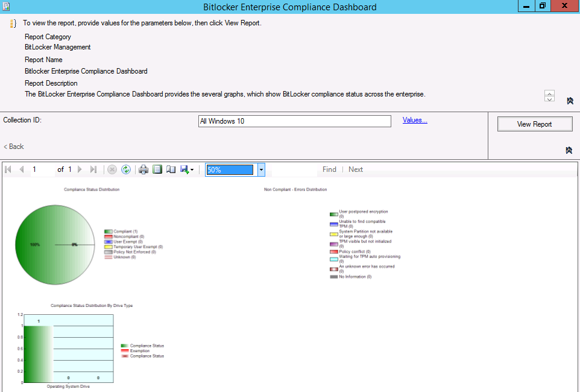Click the red Noncompliant (0) legend swatch

pos(109,236)
